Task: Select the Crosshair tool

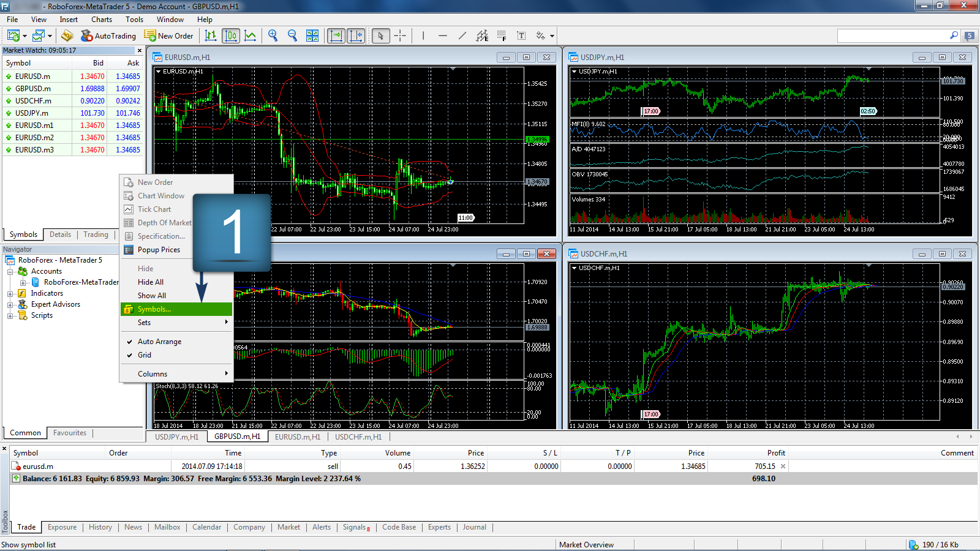Action: pos(400,36)
